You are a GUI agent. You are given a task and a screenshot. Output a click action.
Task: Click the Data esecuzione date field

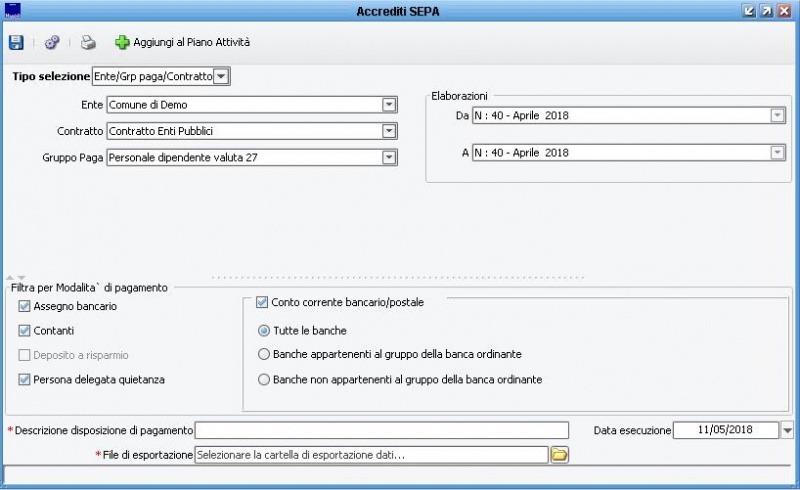pyautogui.click(x=726, y=430)
